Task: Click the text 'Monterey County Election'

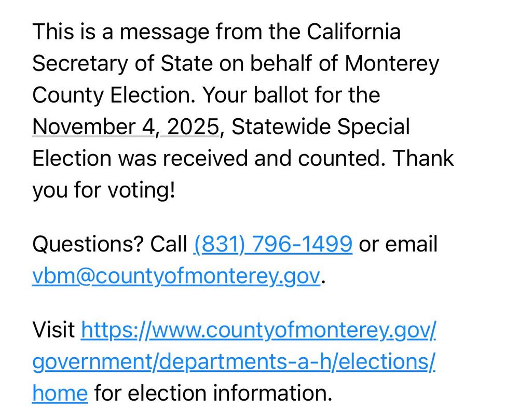Action: [x=236, y=79]
